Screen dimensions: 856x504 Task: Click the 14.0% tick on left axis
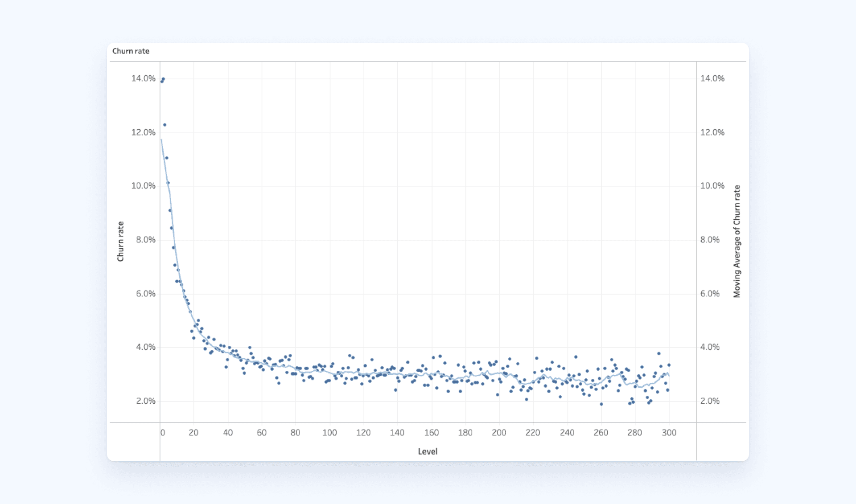click(143, 78)
